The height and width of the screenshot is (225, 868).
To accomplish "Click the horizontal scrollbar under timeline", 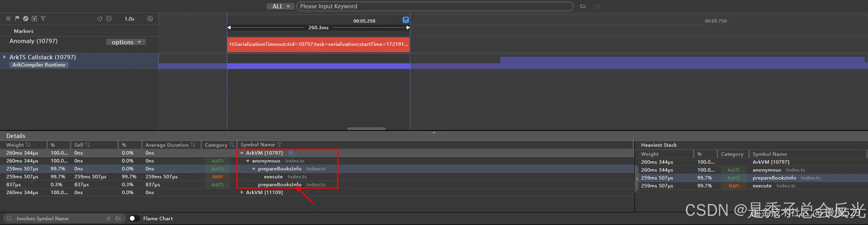I will click(x=366, y=129).
